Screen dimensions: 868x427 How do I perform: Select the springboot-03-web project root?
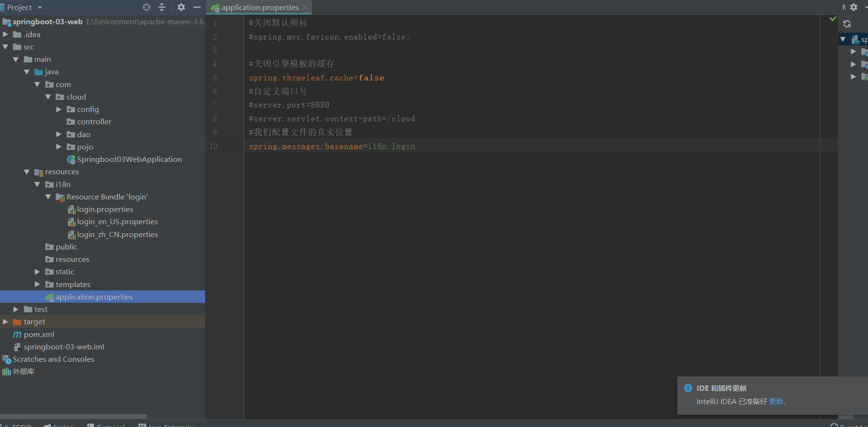(x=48, y=21)
